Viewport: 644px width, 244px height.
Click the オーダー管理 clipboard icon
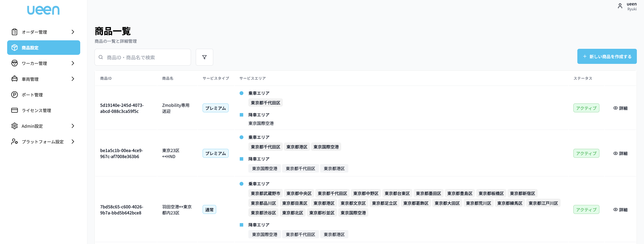click(14, 32)
